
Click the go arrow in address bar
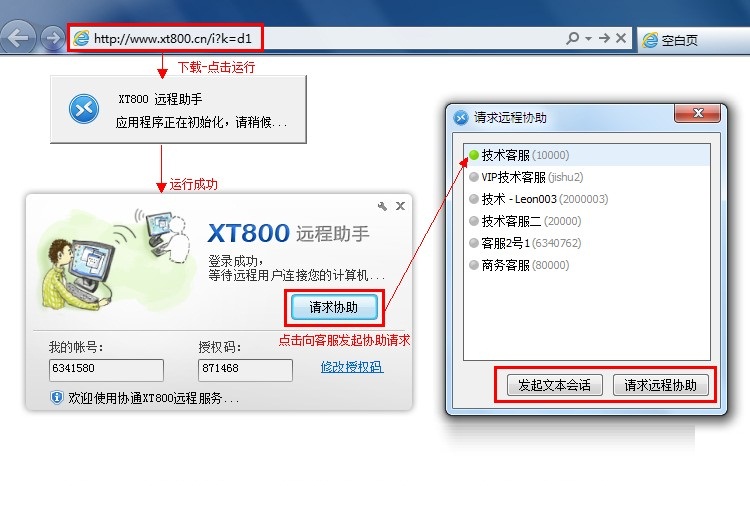(x=605, y=38)
